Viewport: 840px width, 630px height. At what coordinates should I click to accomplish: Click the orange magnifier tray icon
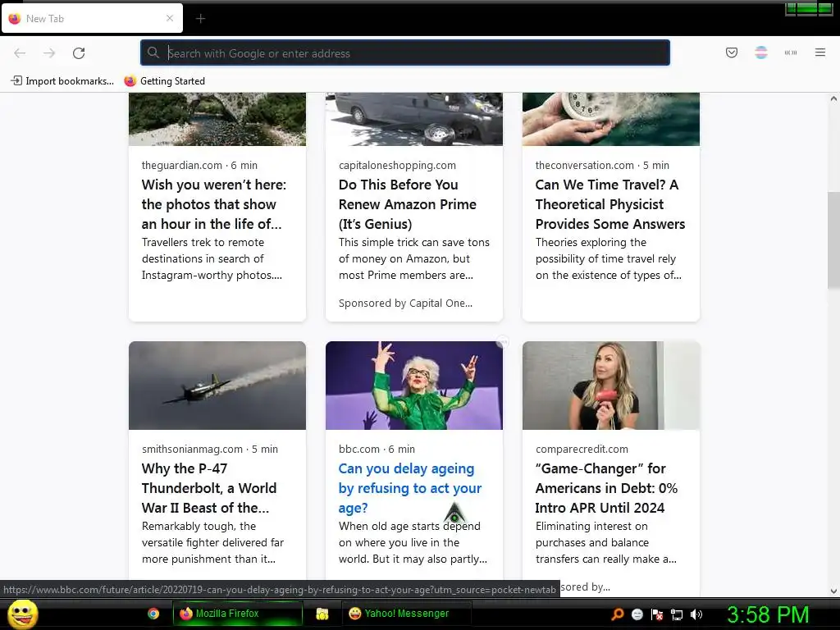click(x=617, y=614)
